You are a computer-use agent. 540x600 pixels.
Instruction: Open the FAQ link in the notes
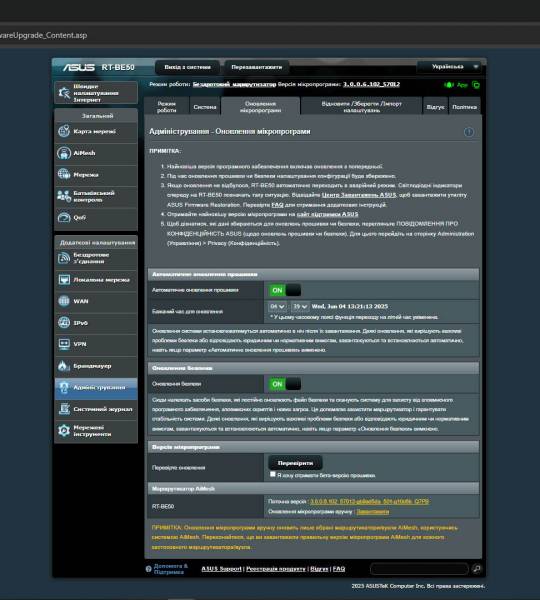point(277,205)
